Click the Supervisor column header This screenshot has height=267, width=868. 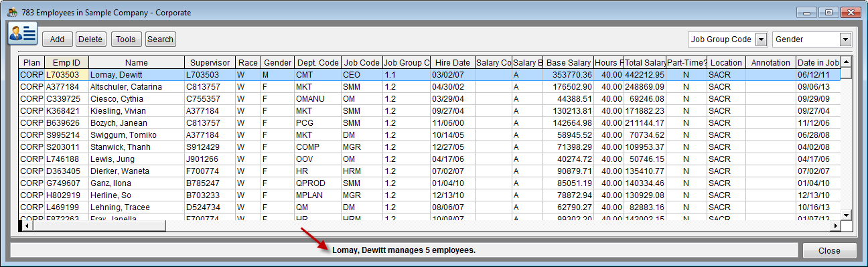pyautogui.click(x=210, y=62)
